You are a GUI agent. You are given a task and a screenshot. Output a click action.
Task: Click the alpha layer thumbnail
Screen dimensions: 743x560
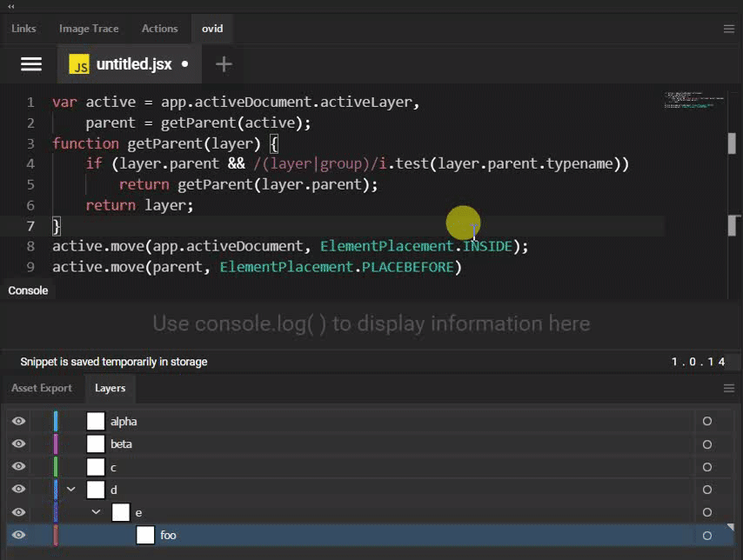96,421
